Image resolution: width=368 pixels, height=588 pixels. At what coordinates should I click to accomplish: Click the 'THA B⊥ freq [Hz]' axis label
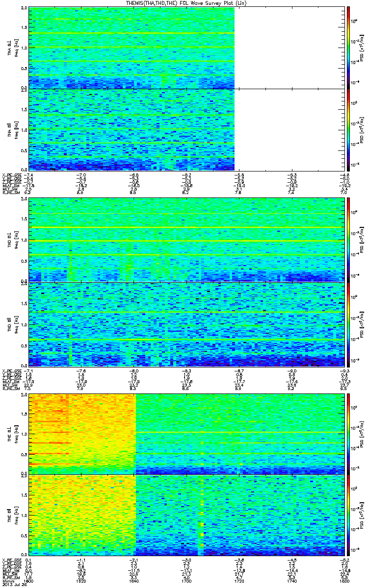click(x=12, y=48)
